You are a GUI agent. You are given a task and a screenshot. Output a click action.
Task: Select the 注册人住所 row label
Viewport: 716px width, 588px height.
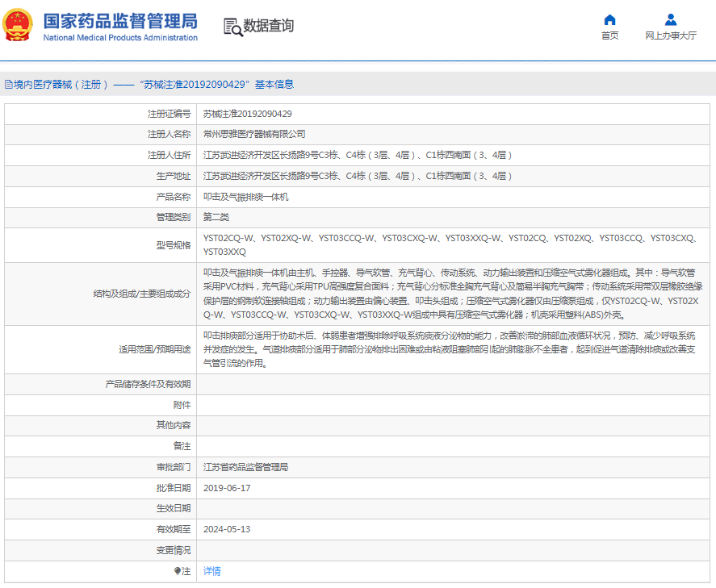click(169, 155)
